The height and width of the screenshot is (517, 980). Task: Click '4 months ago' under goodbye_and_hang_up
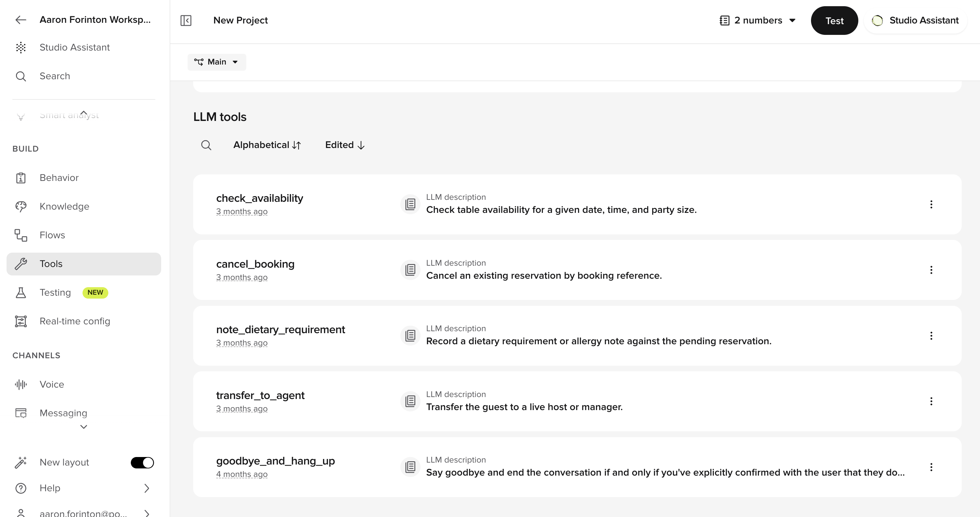(x=242, y=474)
